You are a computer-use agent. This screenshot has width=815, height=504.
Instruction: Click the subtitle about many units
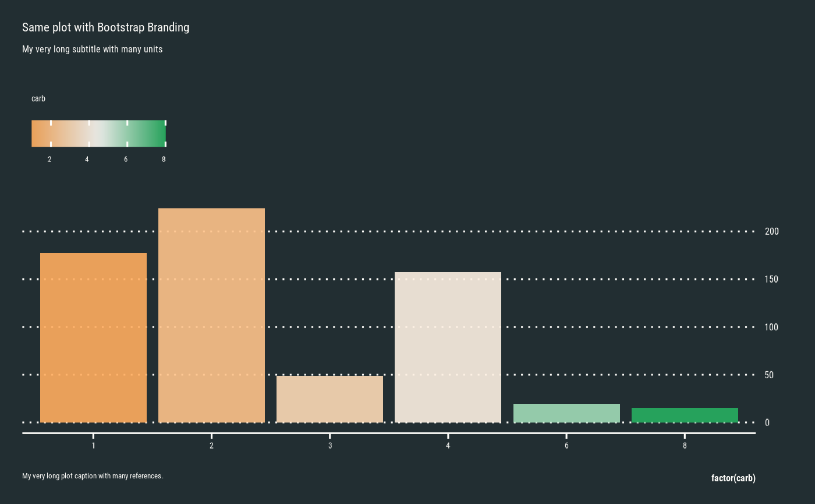tap(92, 49)
